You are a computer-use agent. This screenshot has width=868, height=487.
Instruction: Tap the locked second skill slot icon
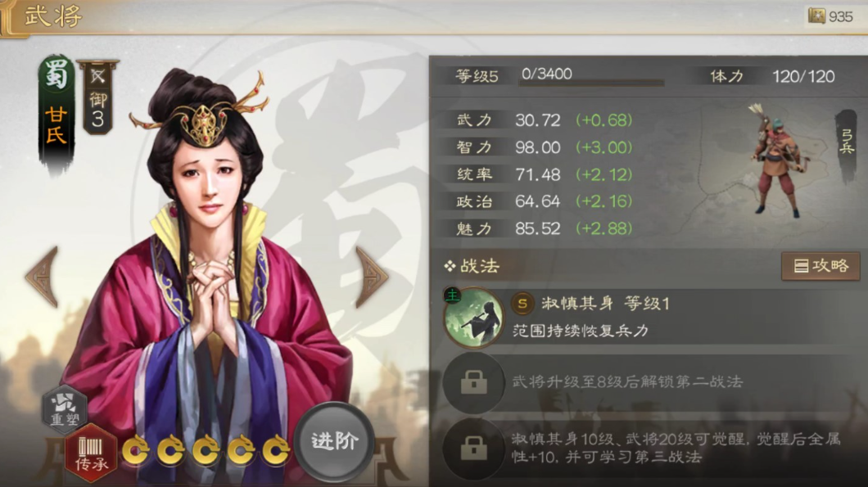tap(474, 382)
